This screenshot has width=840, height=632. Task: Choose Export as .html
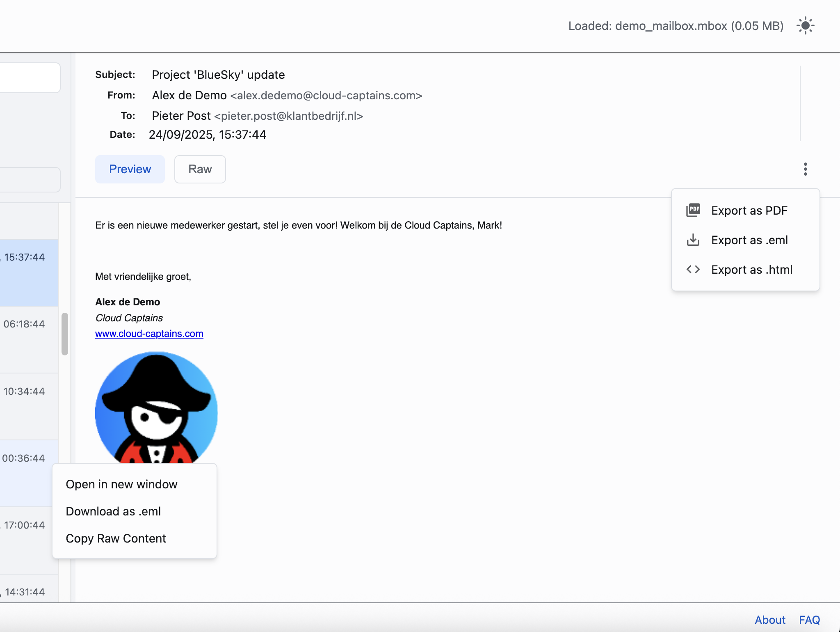pyautogui.click(x=751, y=270)
